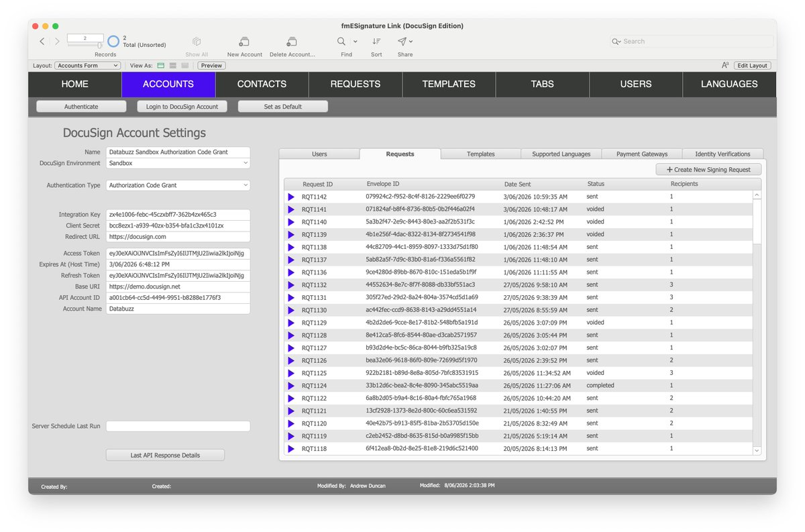Switch to the Users panel tab
Image resolution: width=805 pixels, height=532 pixels.
[x=319, y=154]
